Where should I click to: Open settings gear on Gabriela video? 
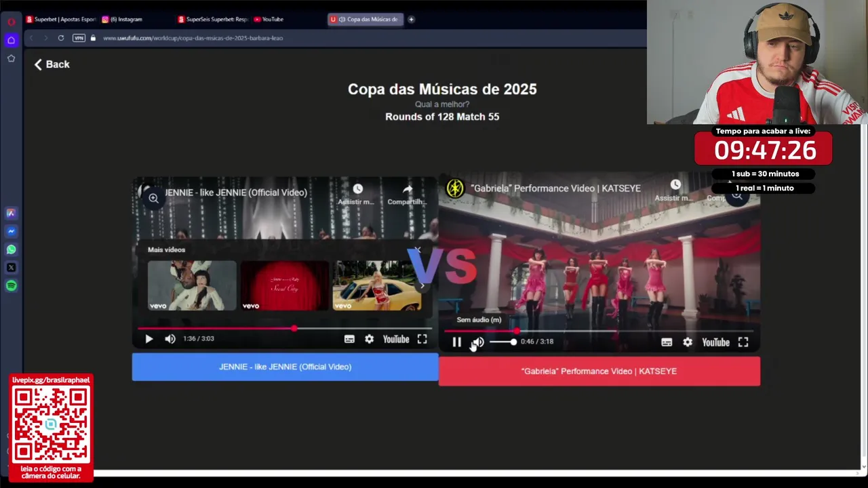tap(688, 342)
